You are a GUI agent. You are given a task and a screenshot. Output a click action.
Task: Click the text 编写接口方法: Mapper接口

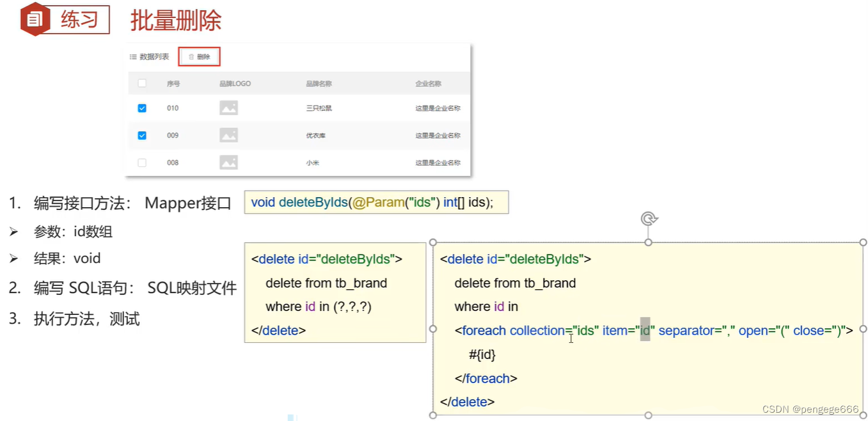point(132,203)
